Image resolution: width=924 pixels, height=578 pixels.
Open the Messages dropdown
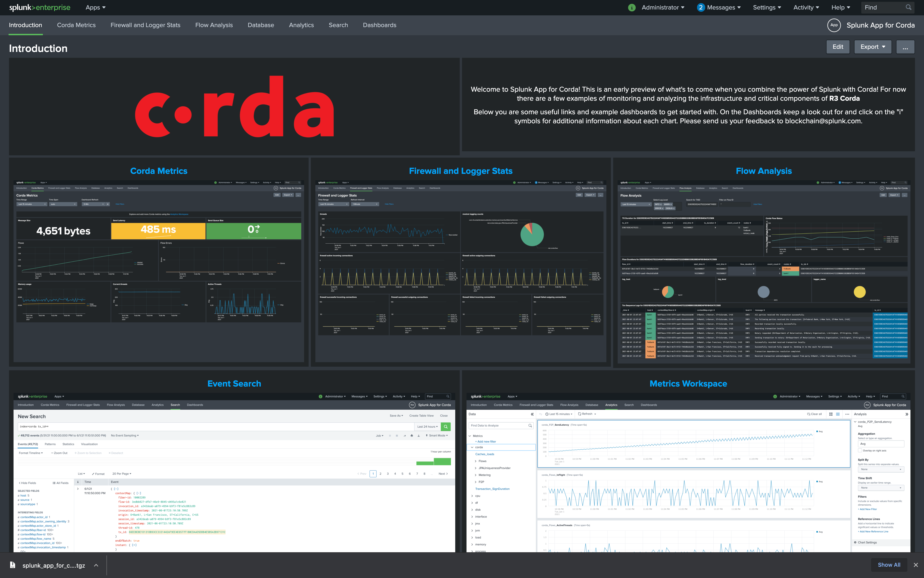(723, 8)
